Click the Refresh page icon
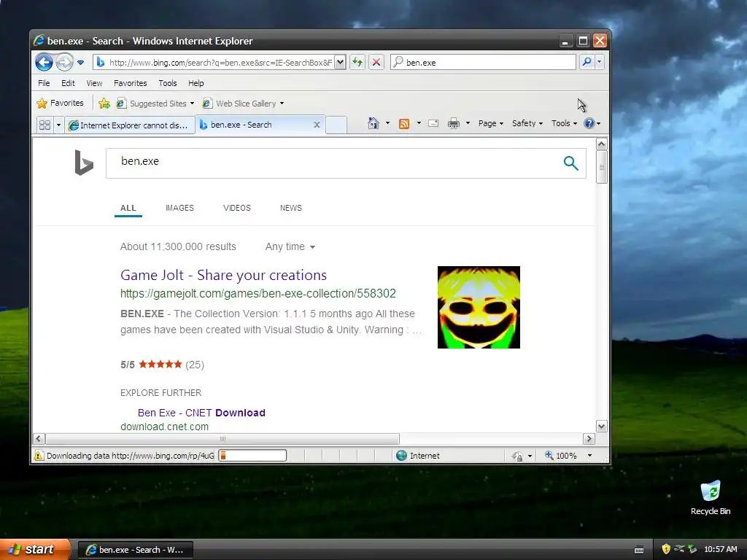 (357, 62)
